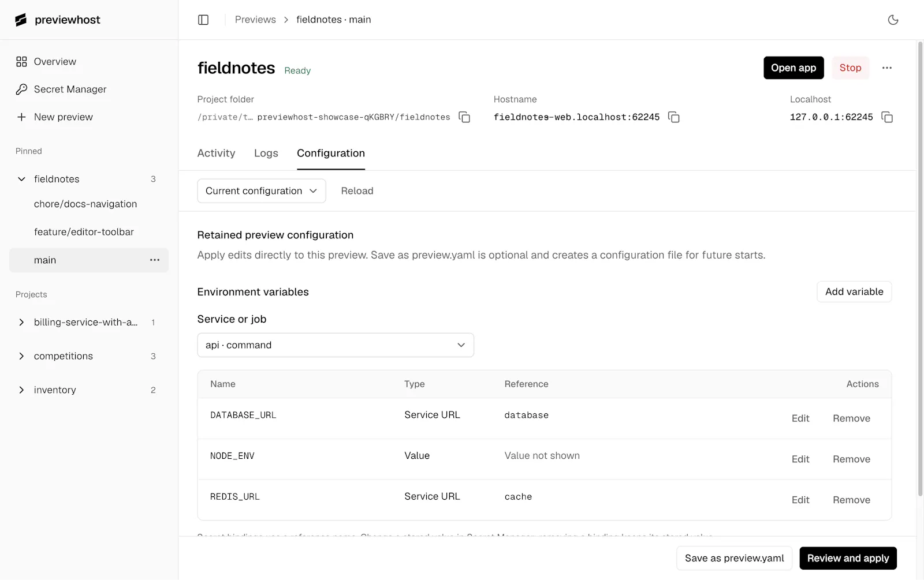Edit the DATABASE_URL variable
This screenshot has height=580, width=924.
click(x=800, y=418)
